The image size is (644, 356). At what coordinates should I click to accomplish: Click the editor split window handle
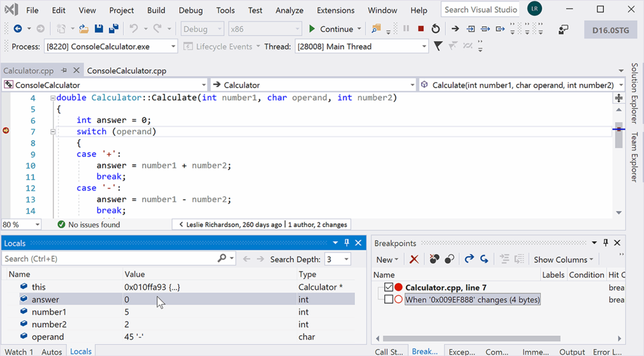pos(619,98)
